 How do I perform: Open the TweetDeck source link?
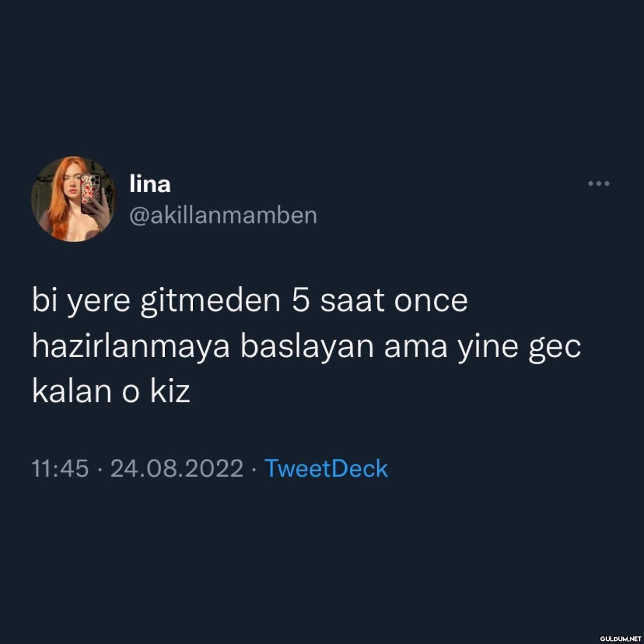(326, 468)
